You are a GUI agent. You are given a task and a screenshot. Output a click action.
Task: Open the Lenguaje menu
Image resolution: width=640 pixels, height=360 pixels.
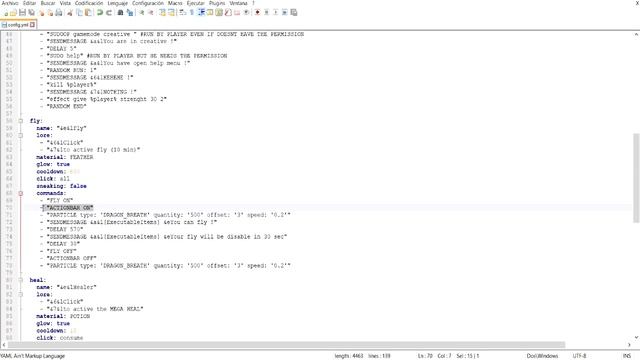click(x=118, y=3)
